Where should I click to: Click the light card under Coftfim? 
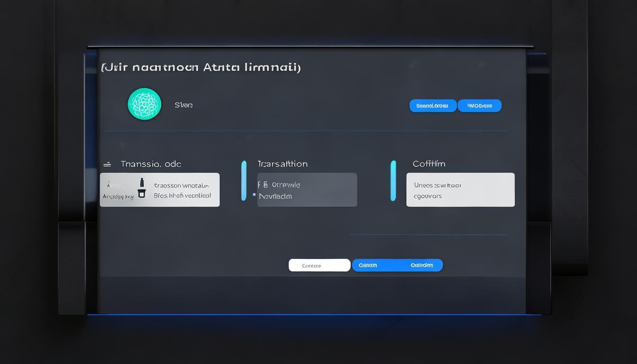point(460,190)
